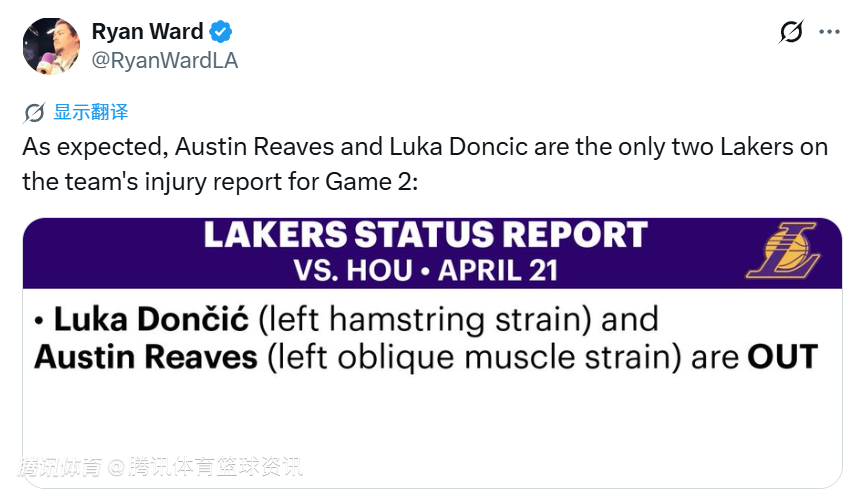Open the Ryan Ward display name link
Screen dimensions: 867x492
[147, 32]
